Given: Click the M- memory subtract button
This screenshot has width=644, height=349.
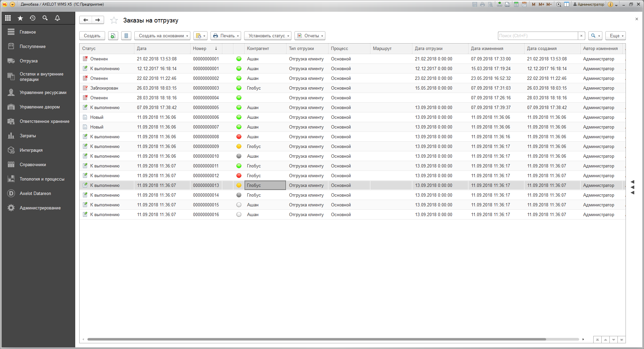Looking at the screenshot, I should coord(549,4).
